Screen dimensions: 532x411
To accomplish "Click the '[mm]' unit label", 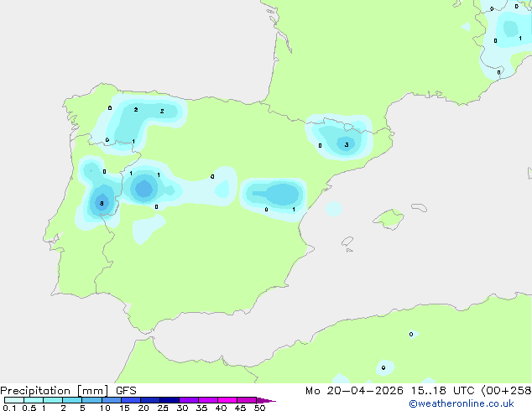I will (x=92, y=391).
